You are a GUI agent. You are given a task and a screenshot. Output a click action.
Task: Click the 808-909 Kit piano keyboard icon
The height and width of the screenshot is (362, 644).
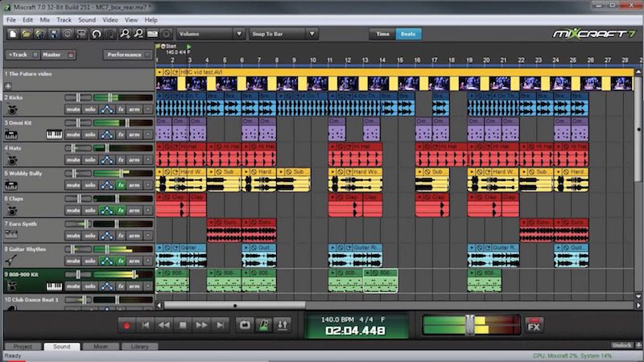[54, 286]
